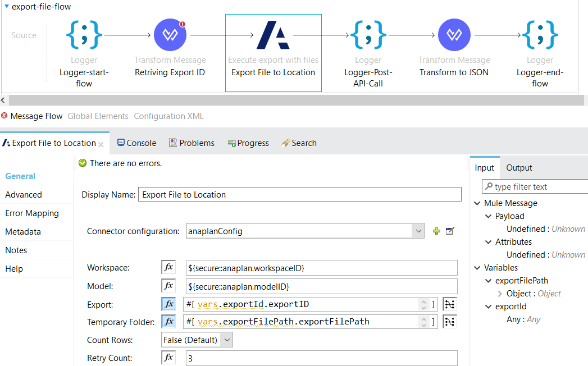Viewport: 588px width, 366px height.
Task: Collapse the Mule Message tree node
Action: (477, 203)
